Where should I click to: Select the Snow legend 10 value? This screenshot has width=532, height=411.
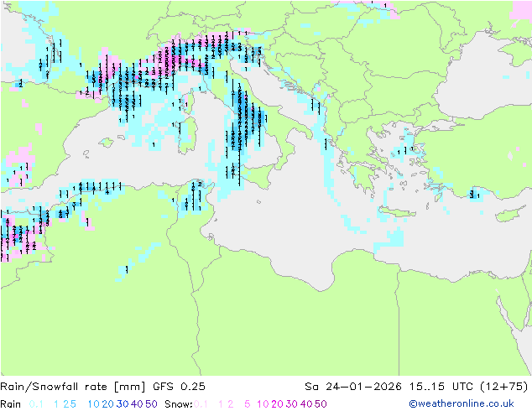coord(263,404)
